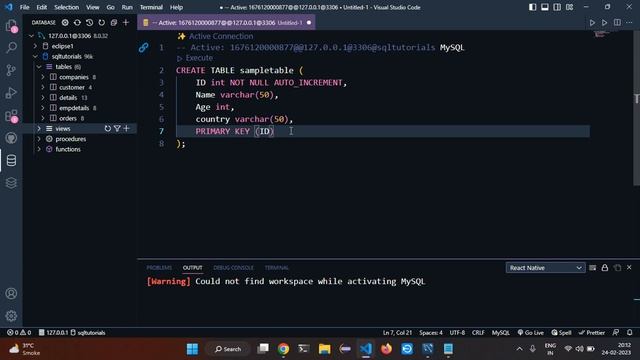Click Go Live in status bar
Image resolution: width=640 pixels, height=360 pixels.
(x=531, y=333)
